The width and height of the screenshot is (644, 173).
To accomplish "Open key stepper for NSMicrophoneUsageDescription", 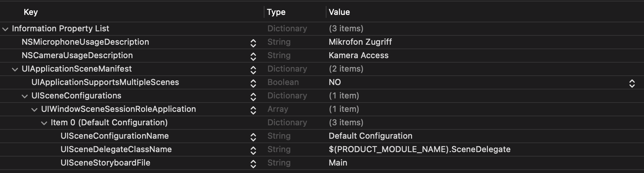I will pos(253,43).
